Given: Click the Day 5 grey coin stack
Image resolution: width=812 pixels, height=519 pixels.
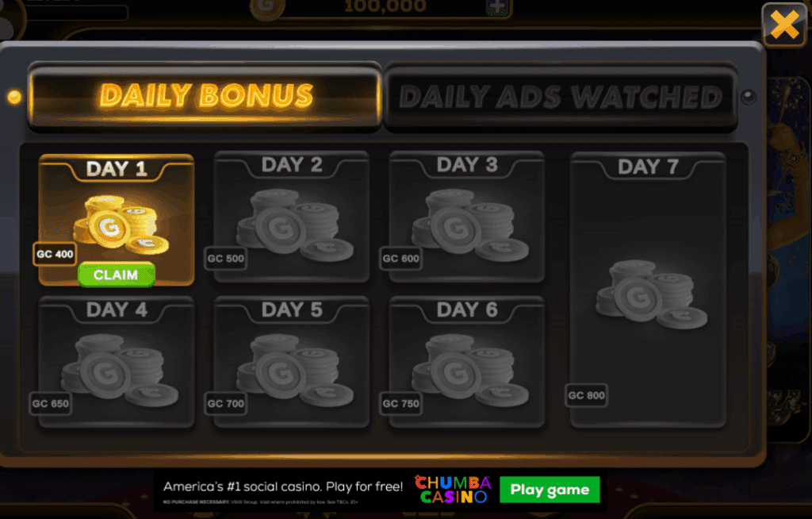Looking at the screenshot, I should click(x=295, y=370).
